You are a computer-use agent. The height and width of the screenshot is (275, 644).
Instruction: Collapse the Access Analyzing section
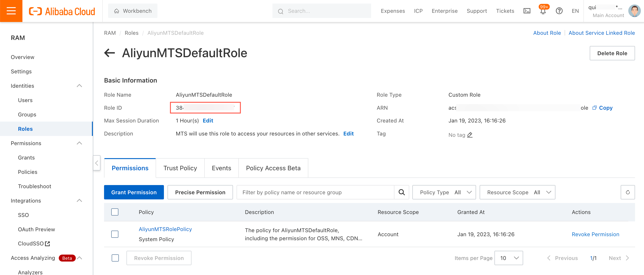pyautogui.click(x=79, y=258)
